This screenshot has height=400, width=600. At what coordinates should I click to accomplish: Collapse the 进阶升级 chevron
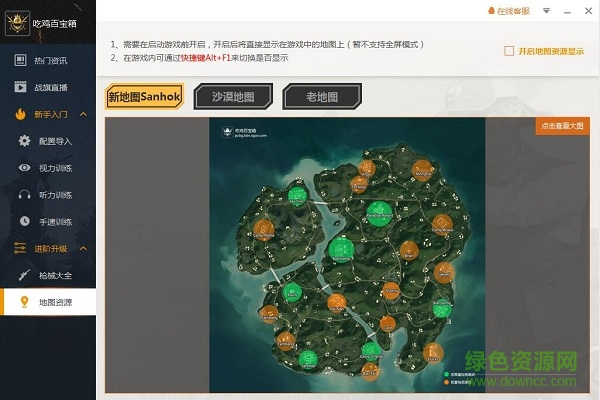83,248
